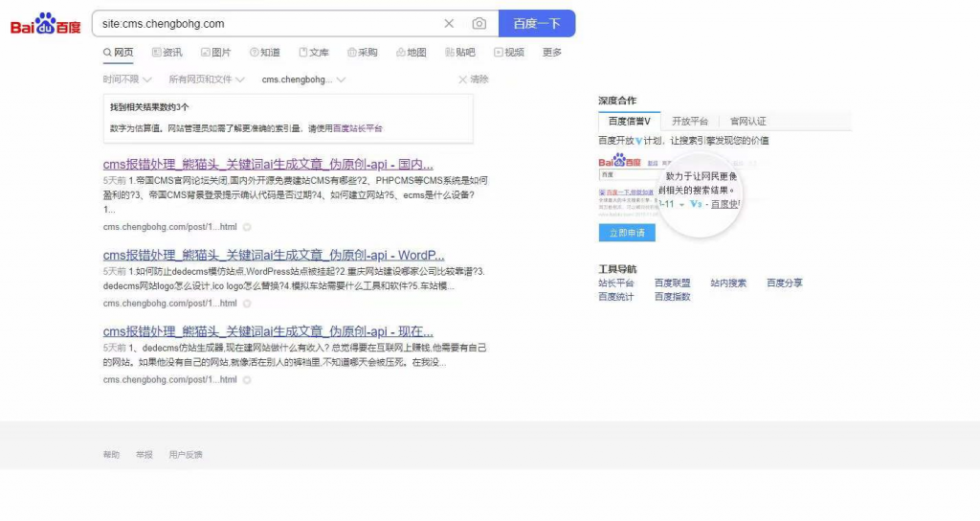Switch to the 视频 tab
The width and height of the screenshot is (980, 521).
click(509, 53)
